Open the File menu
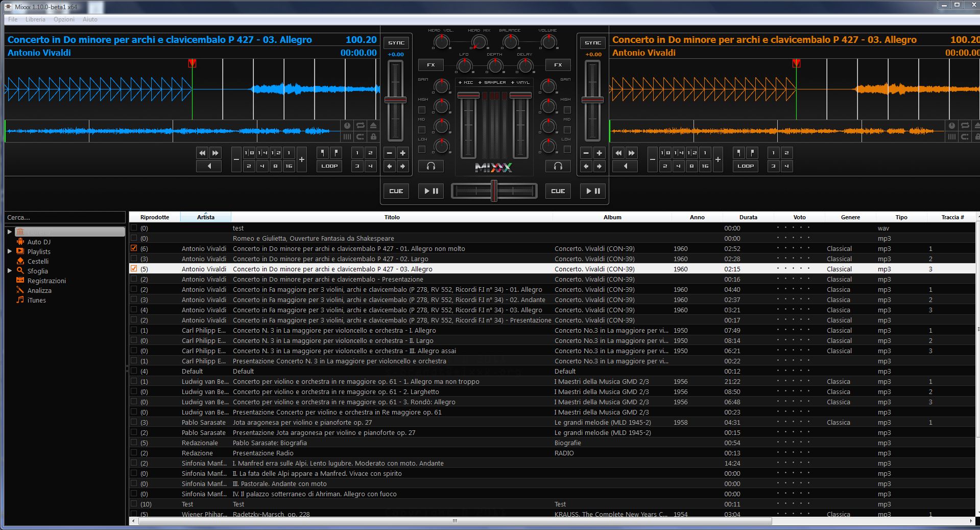Viewport: 980px width, 530px height. (x=13, y=19)
